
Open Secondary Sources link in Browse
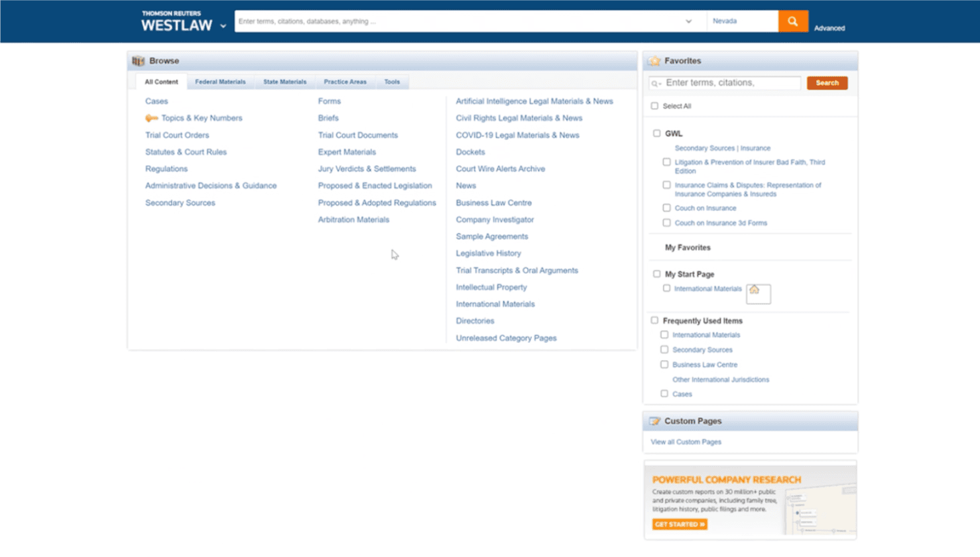[180, 203]
